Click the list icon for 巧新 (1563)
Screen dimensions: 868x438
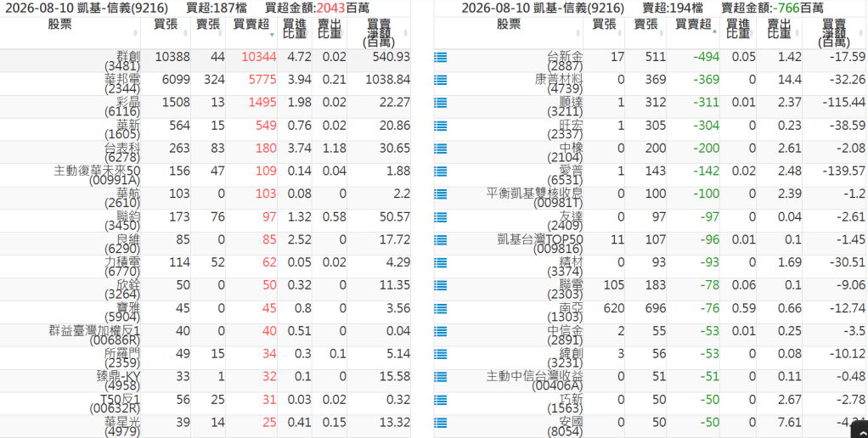pyautogui.click(x=441, y=400)
